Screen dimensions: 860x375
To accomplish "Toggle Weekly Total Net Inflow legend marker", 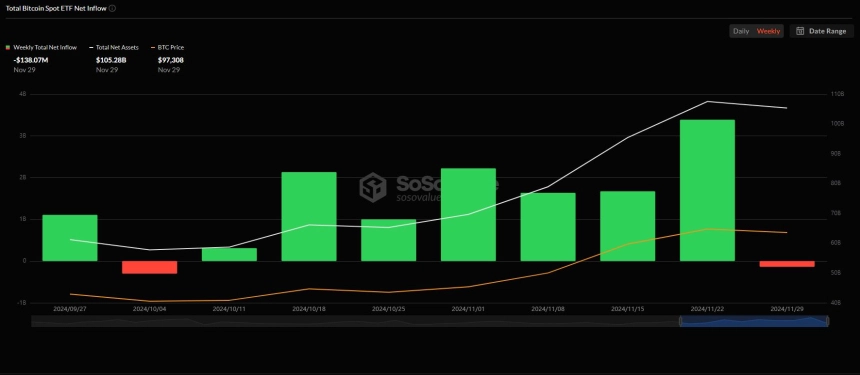I will (x=8, y=48).
